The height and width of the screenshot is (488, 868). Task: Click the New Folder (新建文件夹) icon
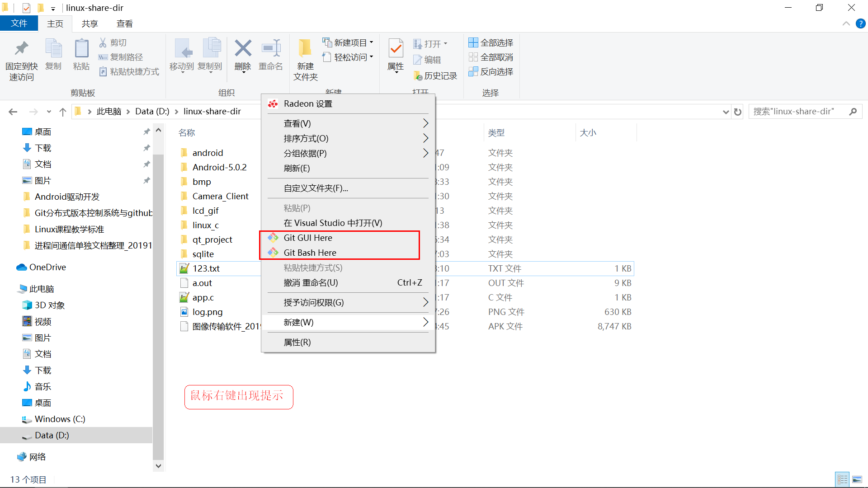click(305, 49)
